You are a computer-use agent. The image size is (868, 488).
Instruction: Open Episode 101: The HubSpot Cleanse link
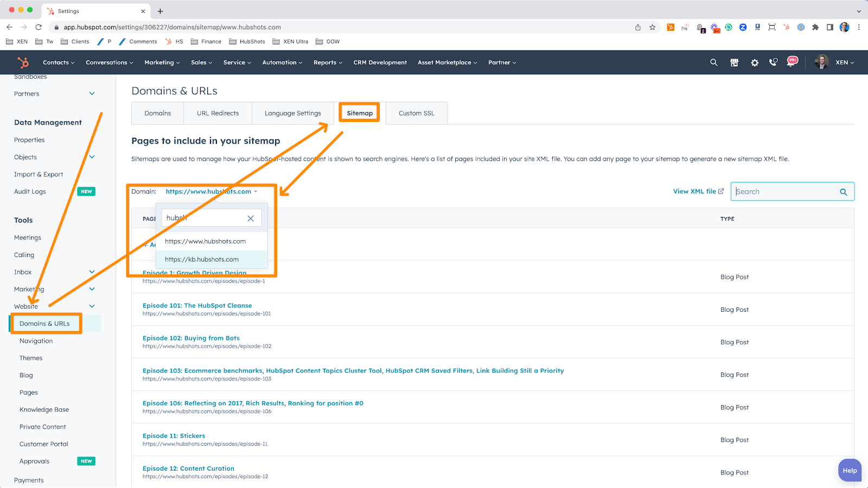[x=197, y=306]
